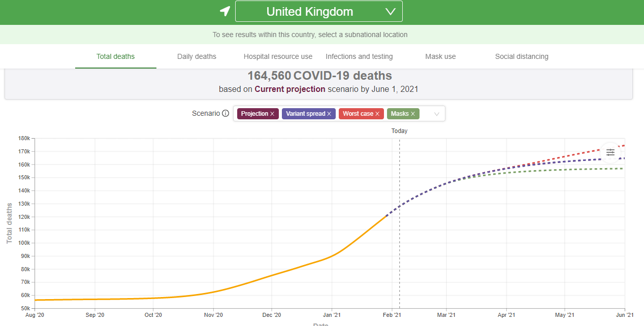This screenshot has width=644, height=326.
Task: Click the red Worst case dotted line
Action: click(584, 152)
